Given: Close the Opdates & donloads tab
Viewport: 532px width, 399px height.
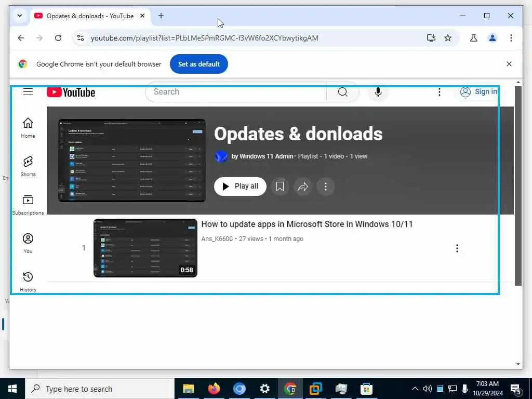Looking at the screenshot, I should (x=142, y=16).
